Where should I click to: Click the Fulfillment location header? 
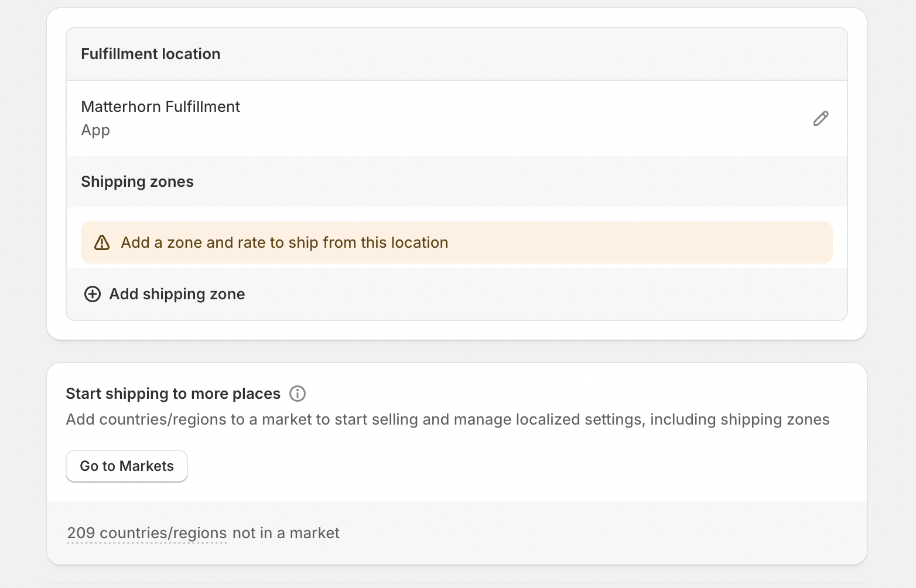pyautogui.click(x=151, y=54)
